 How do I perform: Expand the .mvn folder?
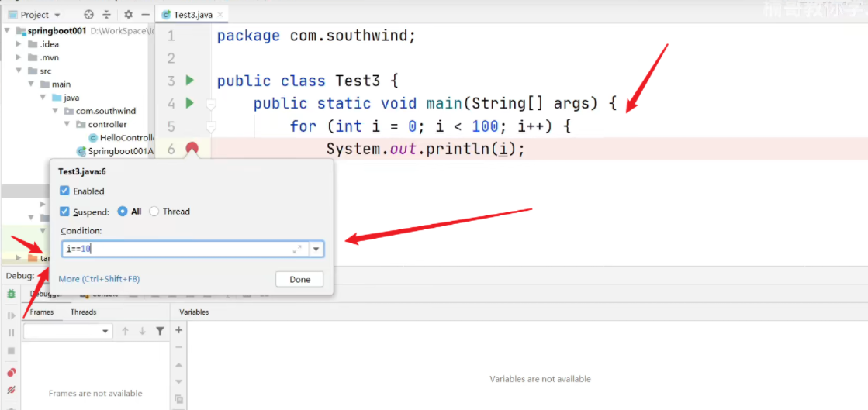pyautogui.click(x=19, y=57)
